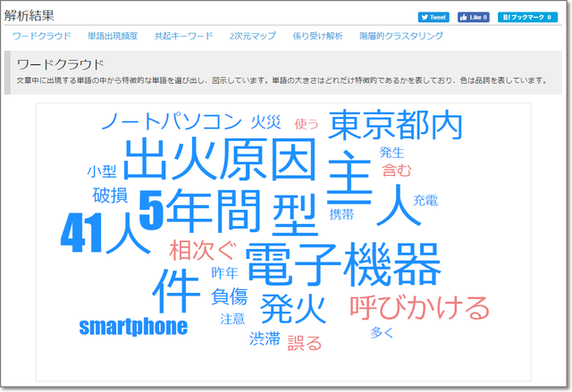Click the red word 相次ぐ
572x392 pixels.
[x=202, y=250]
